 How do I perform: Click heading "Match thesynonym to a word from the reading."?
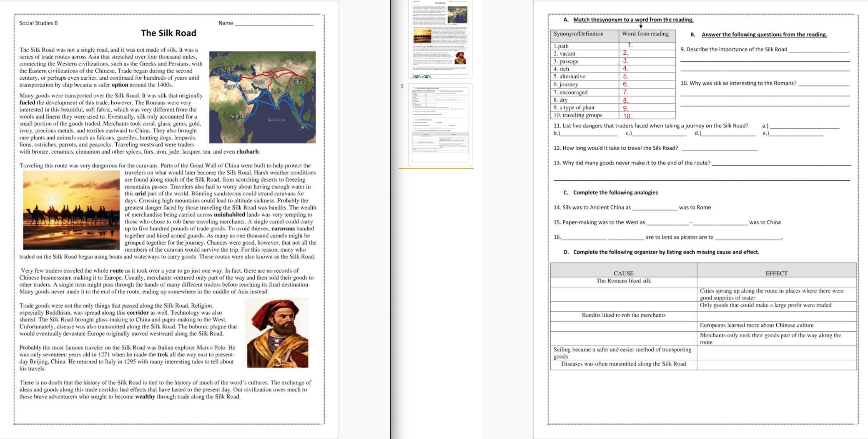pyautogui.click(x=633, y=20)
